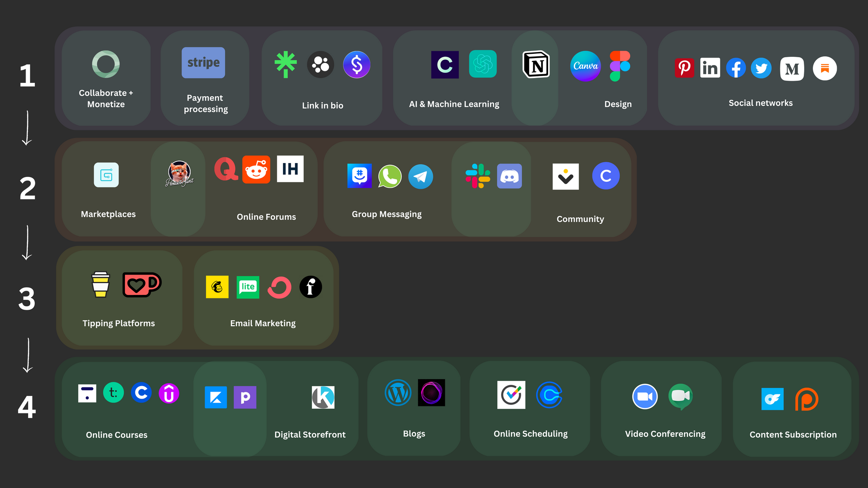This screenshot has height=488, width=868.
Task: Click the Group Messaging category label
Action: point(387,214)
